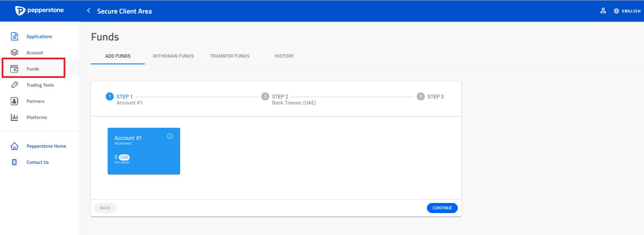644x235 pixels.
Task: Follow the Contact Us link
Action: pos(38,162)
